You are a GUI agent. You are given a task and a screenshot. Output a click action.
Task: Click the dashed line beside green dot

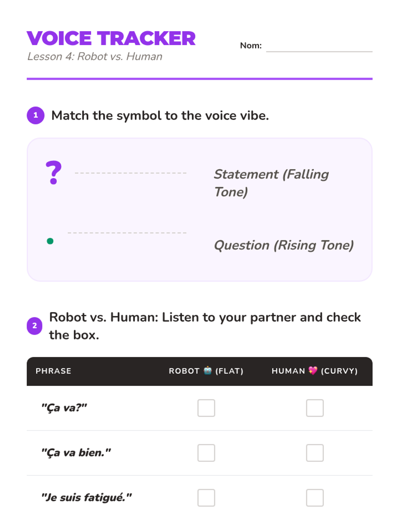click(x=127, y=233)
